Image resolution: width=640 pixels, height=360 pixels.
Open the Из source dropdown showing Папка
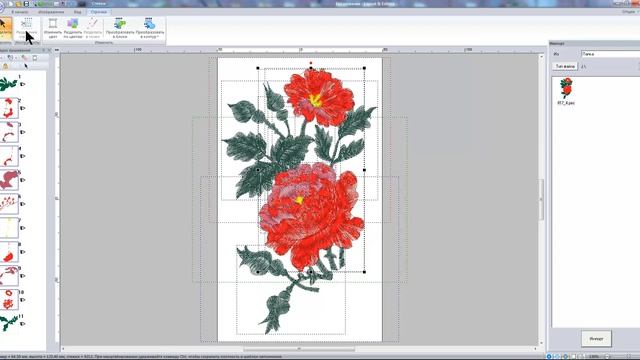pyautogui.click(x=610, y=54)
